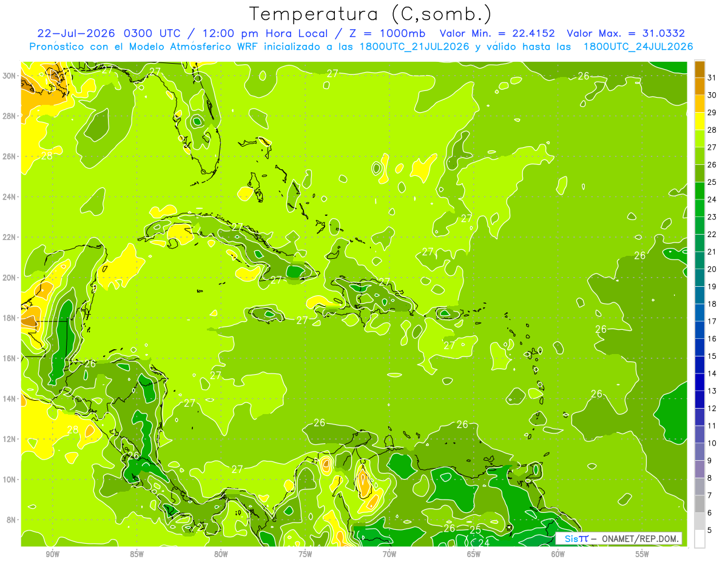This screenshot has width=728, height=562.
Task: Click the 75W longitude axis label
Action: click(305, 555)
